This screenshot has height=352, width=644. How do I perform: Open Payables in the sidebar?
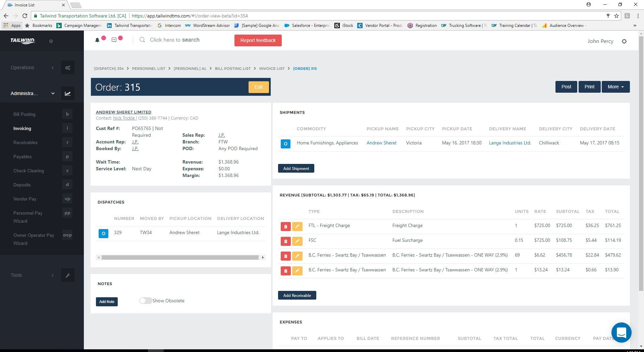[22, 157]
